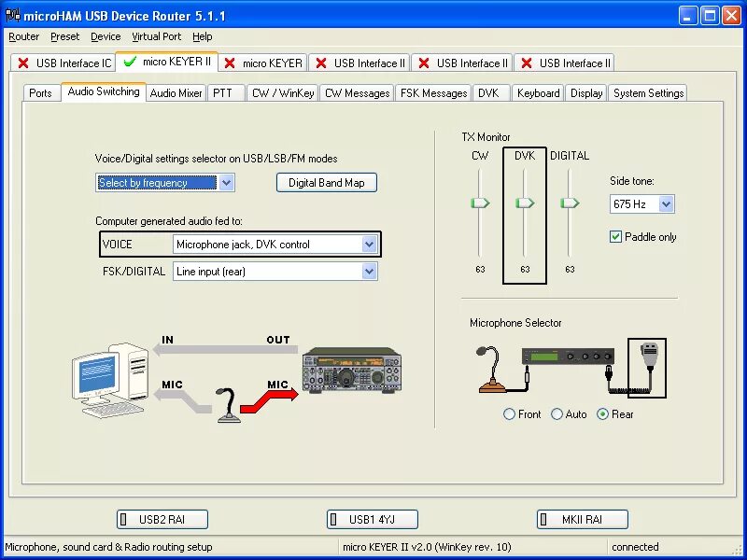Click the indicator on USB2 RAI button
This screenshot has width=747, height=560.
click(x=123, y=519)
